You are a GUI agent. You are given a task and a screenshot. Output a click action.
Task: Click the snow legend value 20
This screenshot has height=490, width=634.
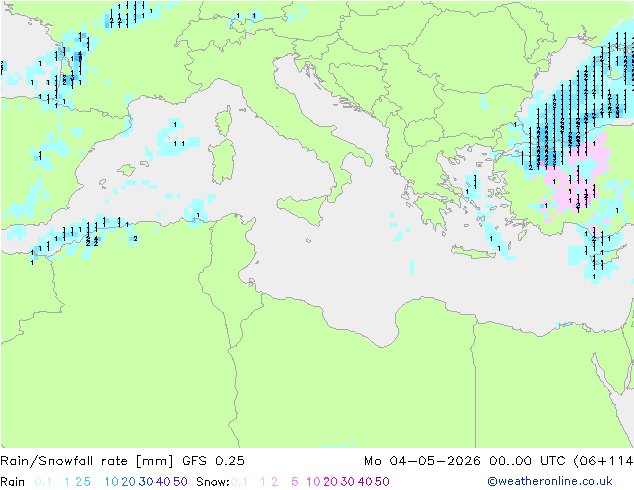[x=331, y=482]
